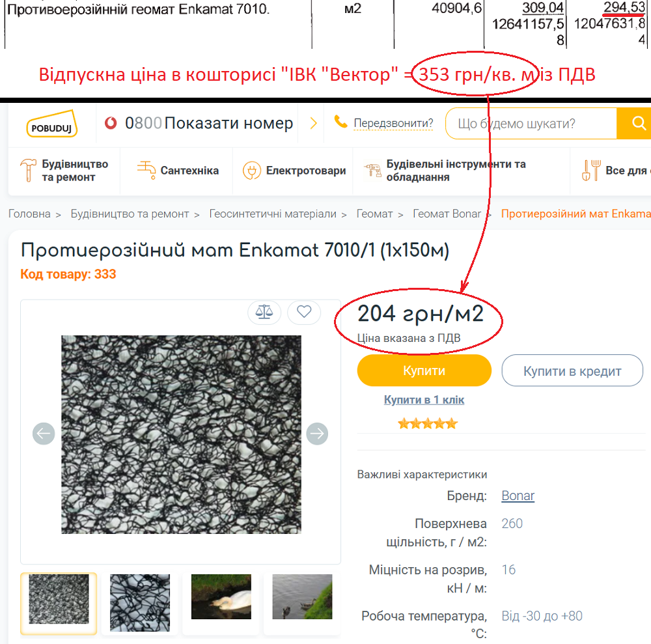The image size is (651, 644).
Task: Click the Що будемо шукати search field
Action: click(x=531, y=123)
